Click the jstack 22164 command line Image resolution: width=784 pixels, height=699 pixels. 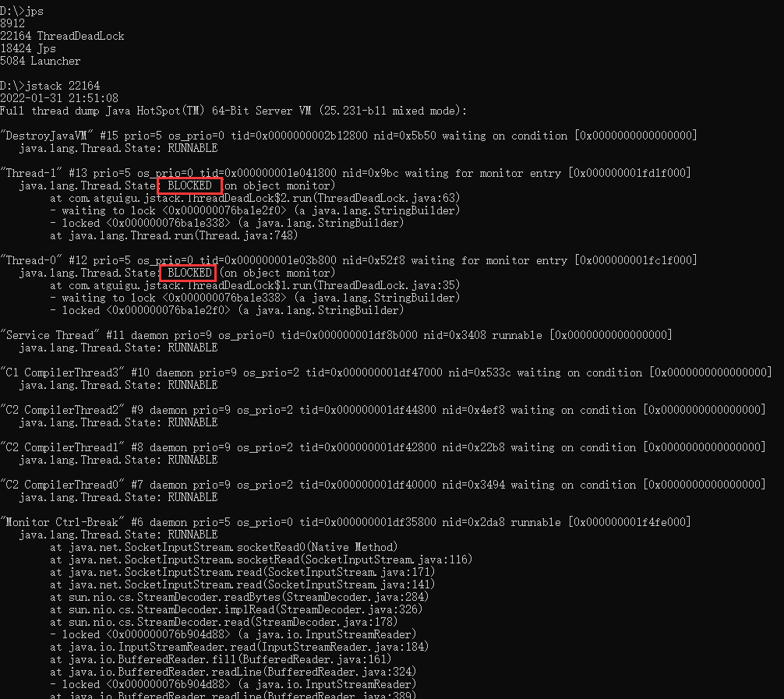tap(50, 86)
